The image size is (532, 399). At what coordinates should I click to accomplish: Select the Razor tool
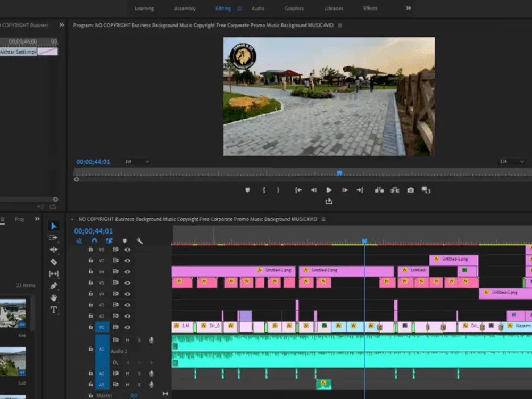point(54,262)
